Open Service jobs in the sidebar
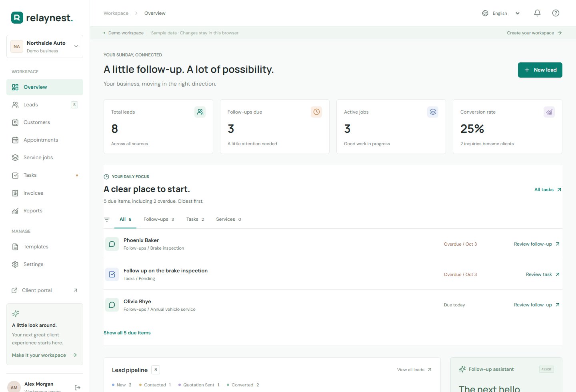The image size is (576, 392). 45,158
